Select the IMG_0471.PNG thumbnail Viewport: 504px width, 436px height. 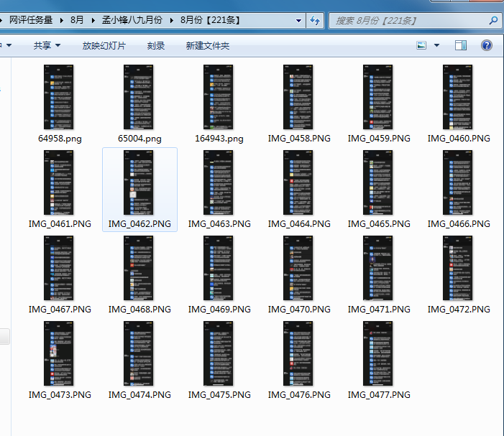377,268
